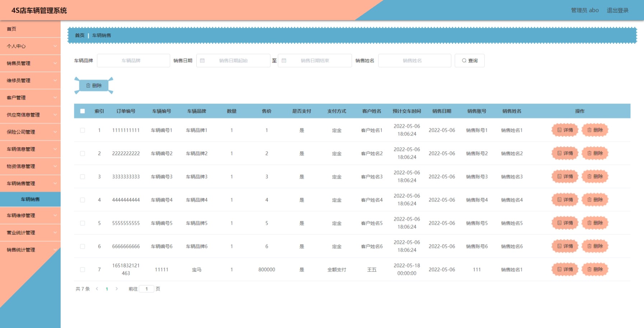Click 退出登录 to log out
This screenshot has height=328, width=644.
tap(617, 10)
